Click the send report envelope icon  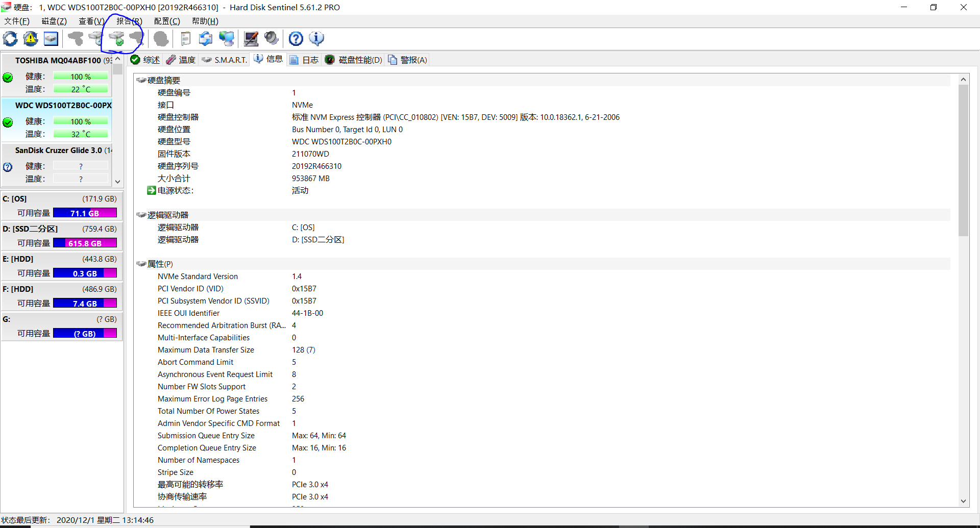coord(206,39)
